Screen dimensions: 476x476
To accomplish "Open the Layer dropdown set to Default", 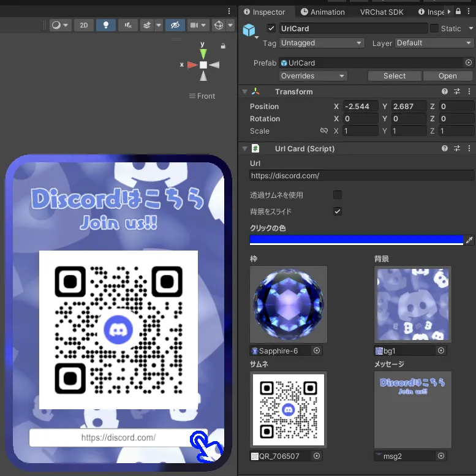I will click(434, 43).
